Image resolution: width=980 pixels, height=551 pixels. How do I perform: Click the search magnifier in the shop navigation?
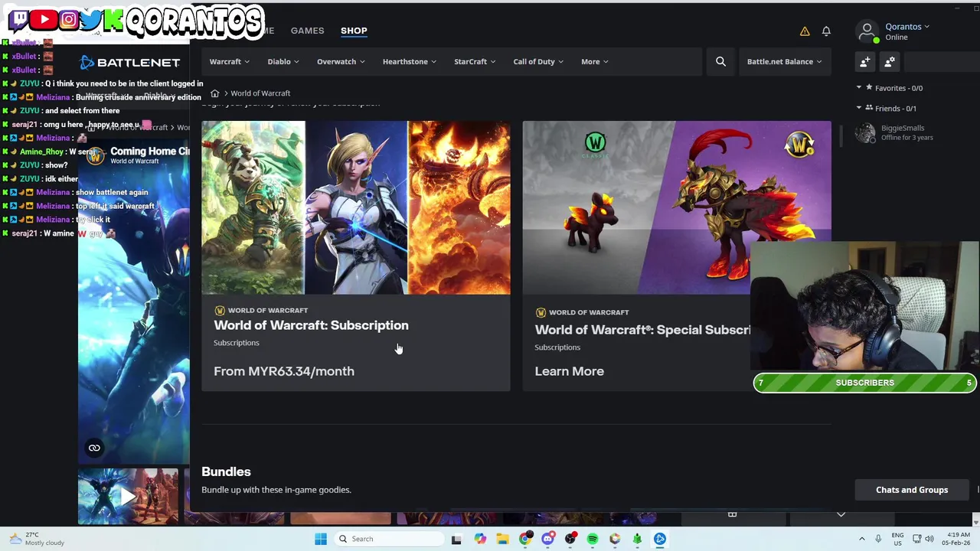(720, 61)
